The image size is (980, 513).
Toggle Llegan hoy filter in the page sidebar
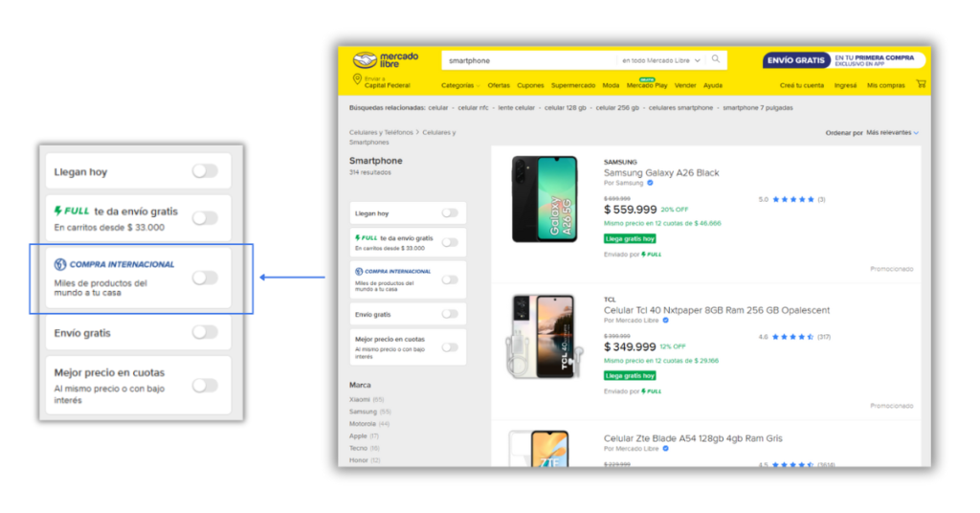tap(449, 213)
